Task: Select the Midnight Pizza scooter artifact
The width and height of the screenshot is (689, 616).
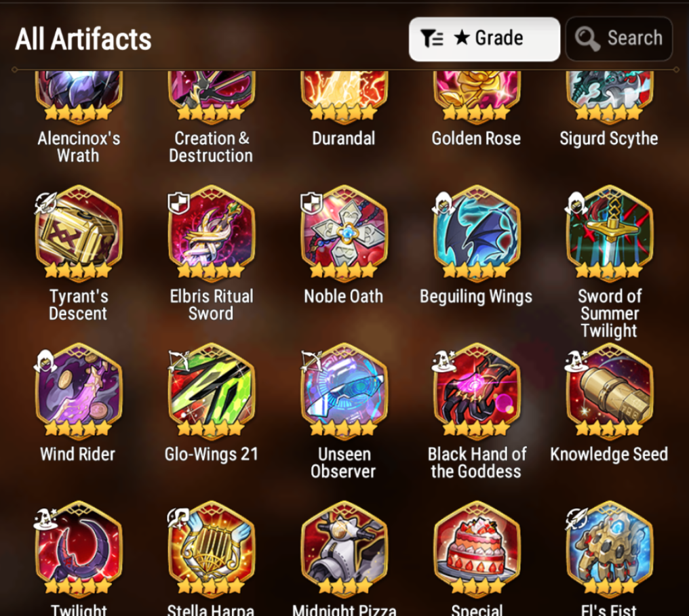Action: [344, 548]
